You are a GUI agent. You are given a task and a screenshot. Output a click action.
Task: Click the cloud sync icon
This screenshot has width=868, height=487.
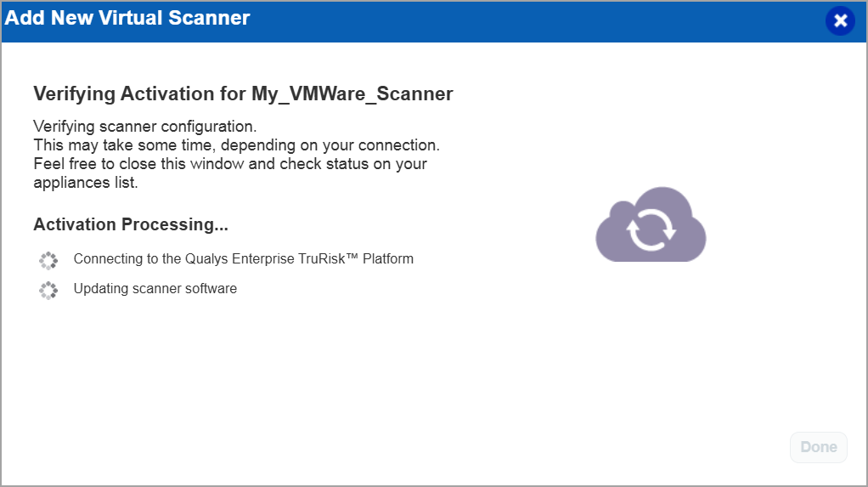(651, 226)
